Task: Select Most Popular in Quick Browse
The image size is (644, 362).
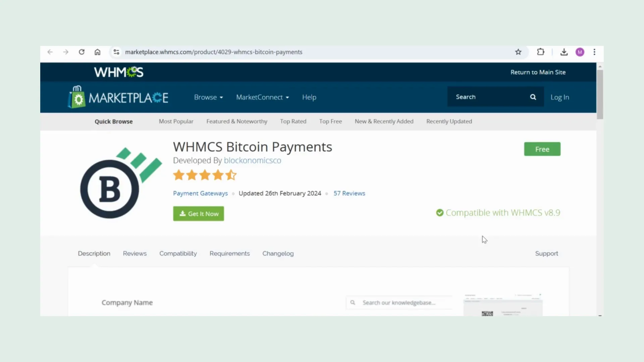Action: click(x=176, y=121)
